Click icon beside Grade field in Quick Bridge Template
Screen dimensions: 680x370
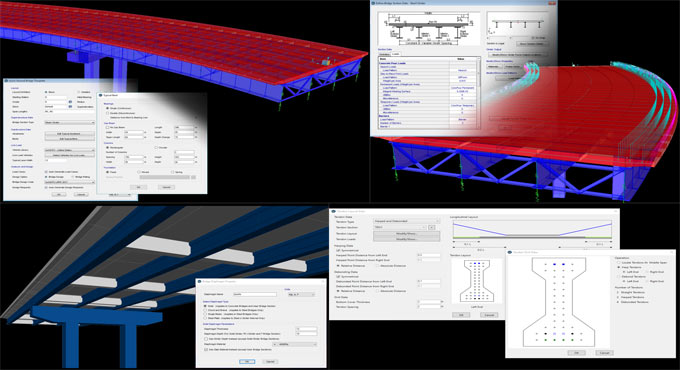[x=70, y=102]
